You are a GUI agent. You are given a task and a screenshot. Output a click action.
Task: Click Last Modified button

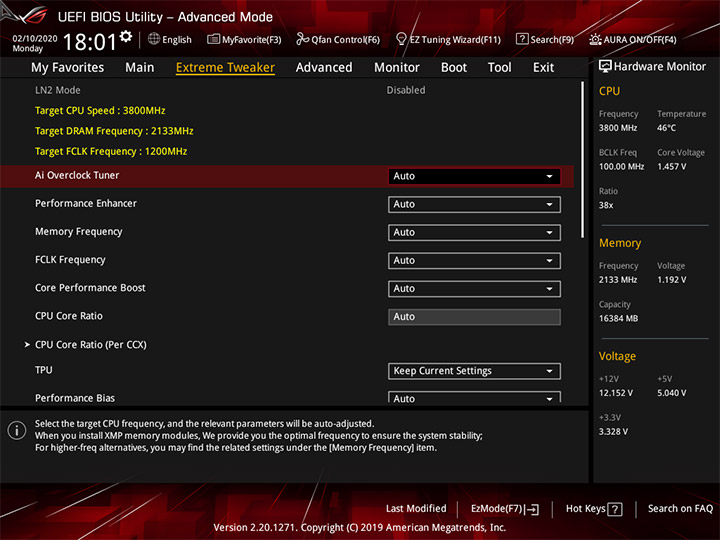coord(416,509)
